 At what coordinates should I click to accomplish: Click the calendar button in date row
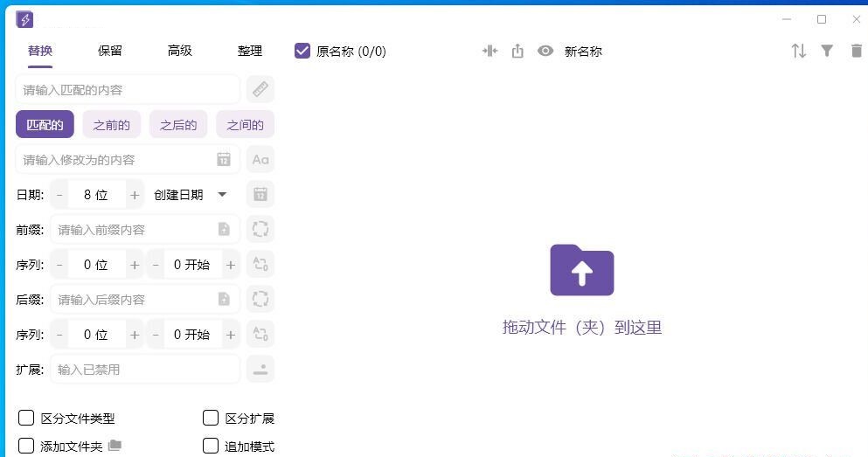point(260,194)
